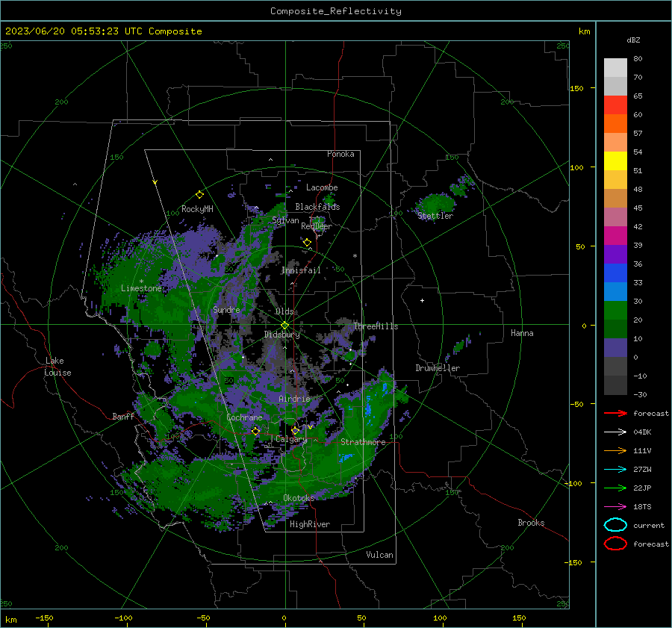The height and width of the screenshot is (628, 672).
Task: Click the blue 30+ dBZ echo northeast of Strathmore
Action: [369, 407]
